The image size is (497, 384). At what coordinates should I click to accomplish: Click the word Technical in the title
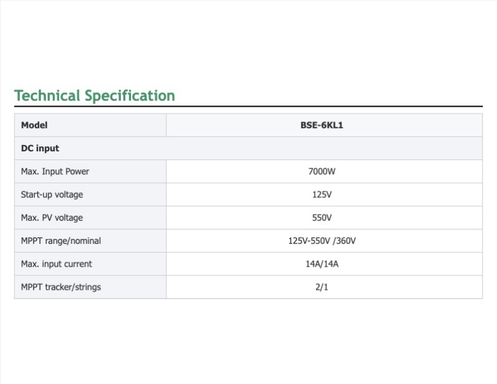pyautogui.click(x=47, y=96)
